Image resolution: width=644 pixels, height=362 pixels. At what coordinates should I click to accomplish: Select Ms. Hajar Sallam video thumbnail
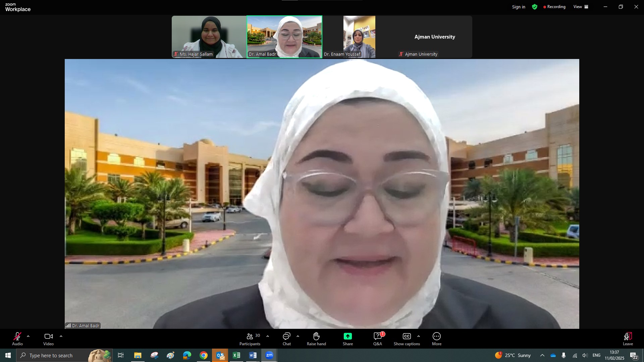pyautogui.click(x=209, y=37)
